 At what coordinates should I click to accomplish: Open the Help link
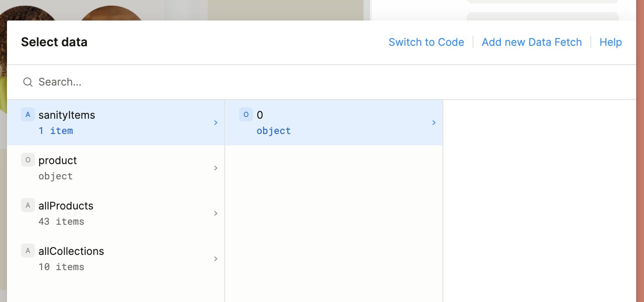(x=610, y=42)
